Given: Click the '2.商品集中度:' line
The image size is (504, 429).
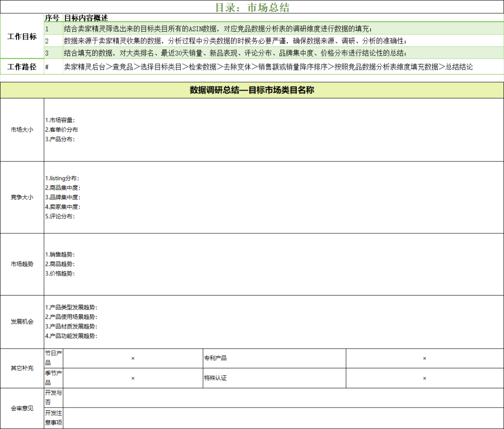Looking at the screenshot, I should point(63,188).
